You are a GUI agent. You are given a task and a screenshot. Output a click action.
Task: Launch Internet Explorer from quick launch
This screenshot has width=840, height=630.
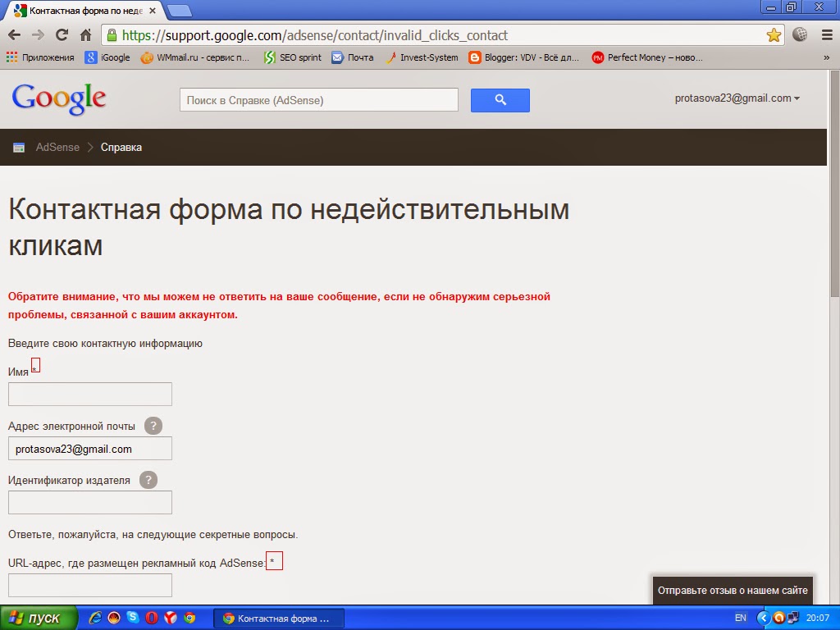click(95, 619)
